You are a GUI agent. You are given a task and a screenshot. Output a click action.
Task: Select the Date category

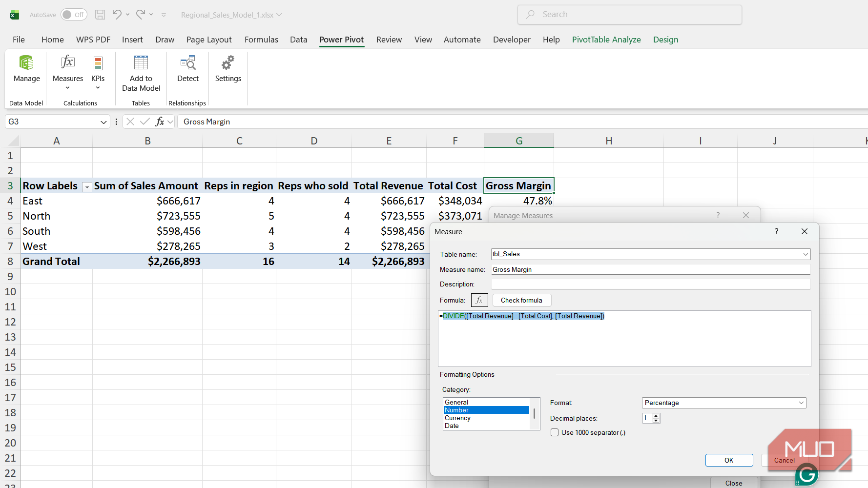(486, 426)
